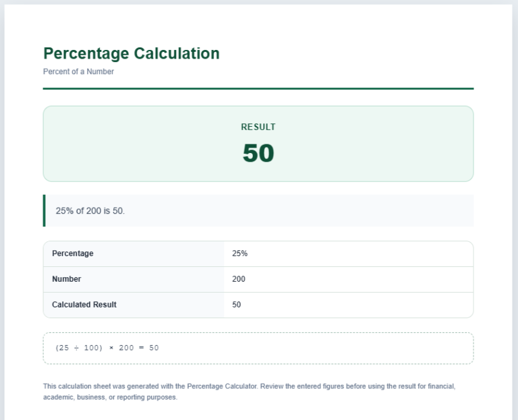Click the Percentage row label
This screenshot has width=518, height=420.
tap(73, 253)
